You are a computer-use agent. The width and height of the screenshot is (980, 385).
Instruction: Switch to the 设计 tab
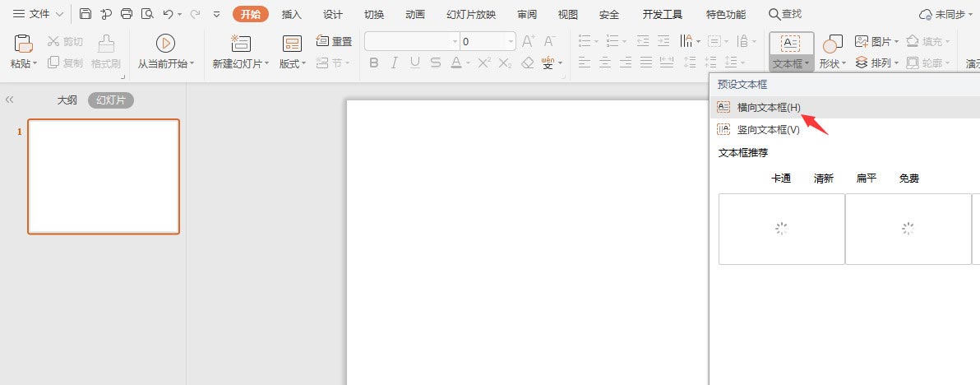[333, 14]
